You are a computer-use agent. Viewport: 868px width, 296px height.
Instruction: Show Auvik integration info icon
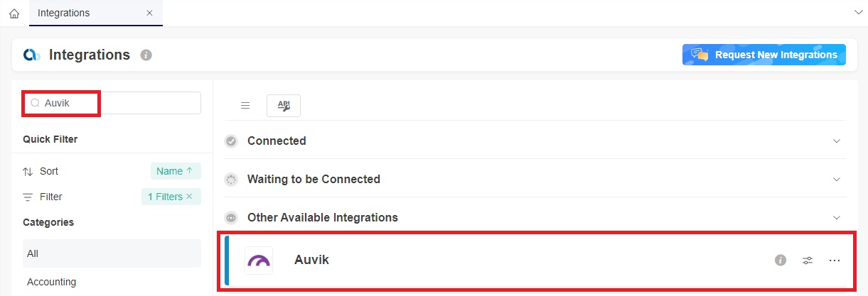coord(781,260)
